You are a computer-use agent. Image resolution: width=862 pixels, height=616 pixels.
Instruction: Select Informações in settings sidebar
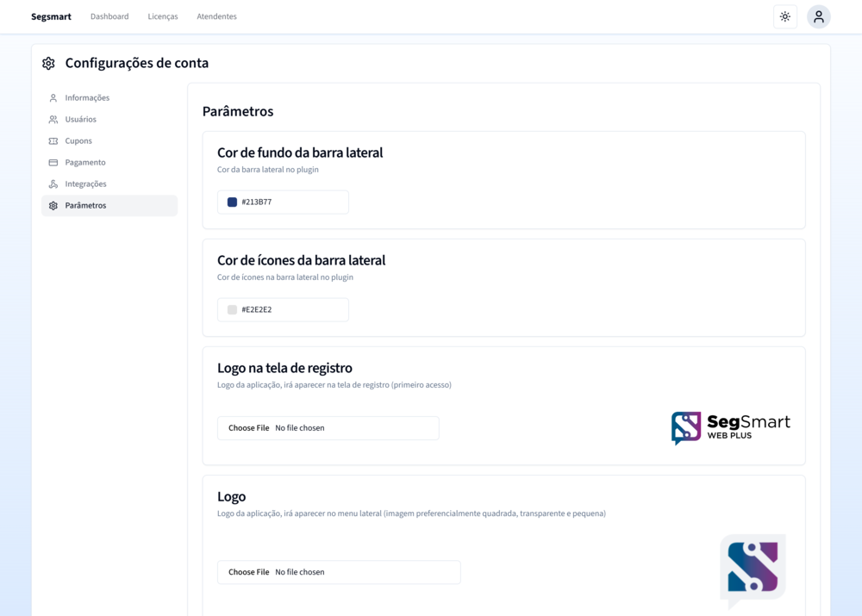(x=109, y=98)
